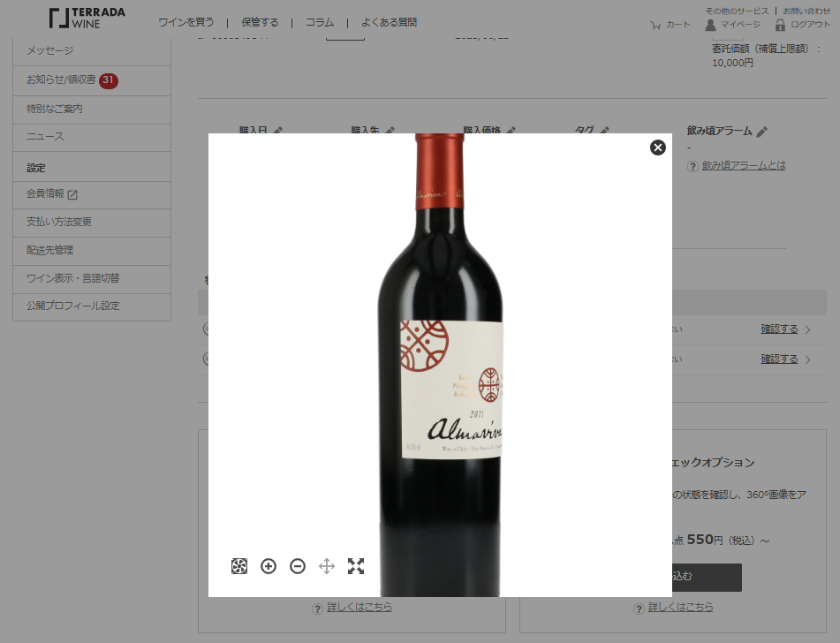Image resolution: width=840 pixels, height=643 pixels.
Task: Open the 飲み頃アラームとは help link
Action: (744, 165)
